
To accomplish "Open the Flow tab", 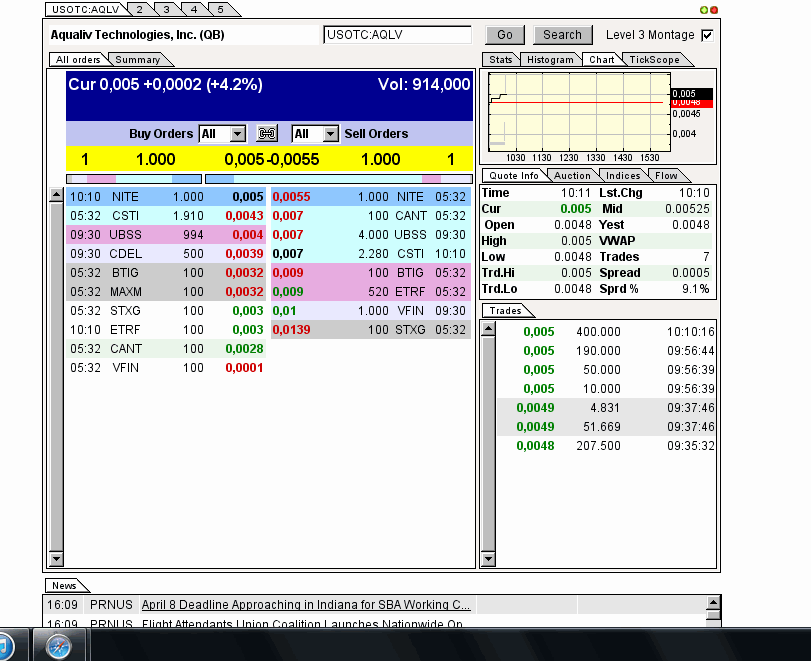I will [666, 175].
